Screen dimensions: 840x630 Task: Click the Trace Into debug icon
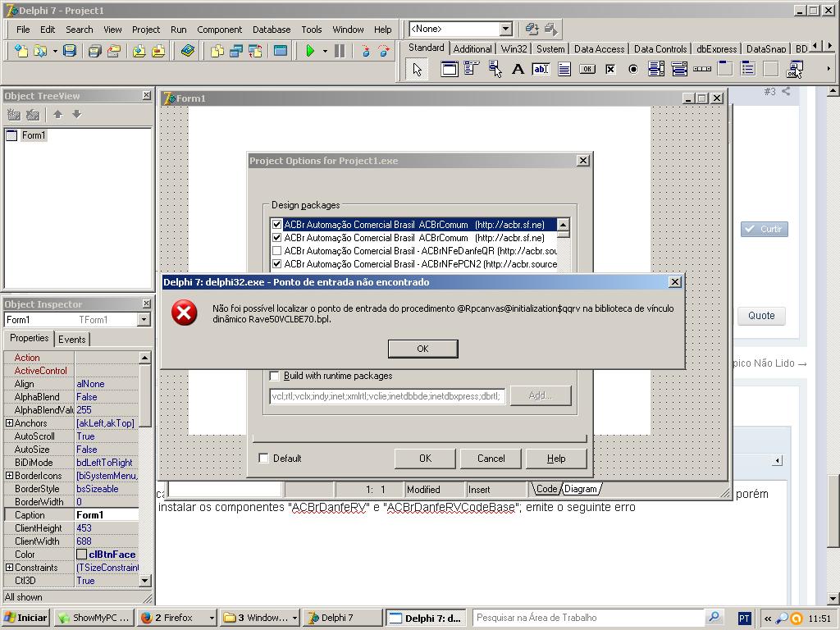click(x=366, y=51)
